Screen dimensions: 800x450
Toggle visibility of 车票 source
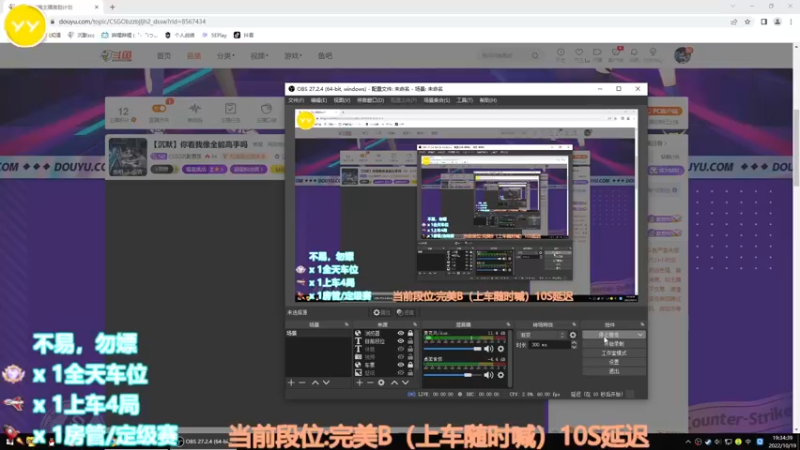point(401,365)
